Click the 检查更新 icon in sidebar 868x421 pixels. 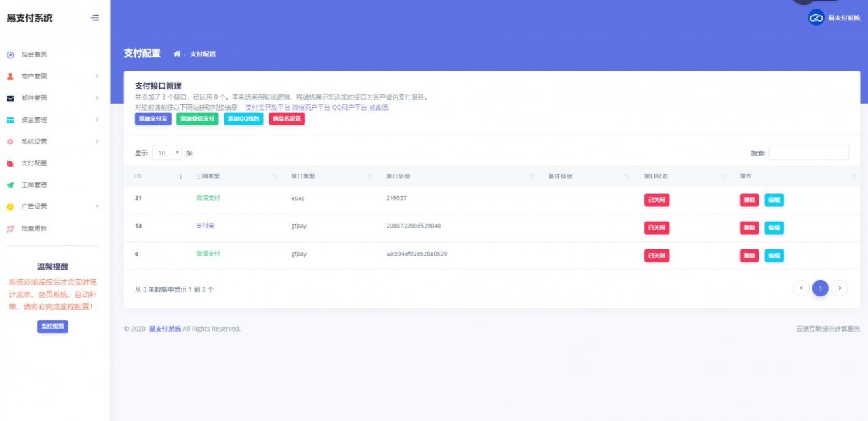(x=10, y=228)
